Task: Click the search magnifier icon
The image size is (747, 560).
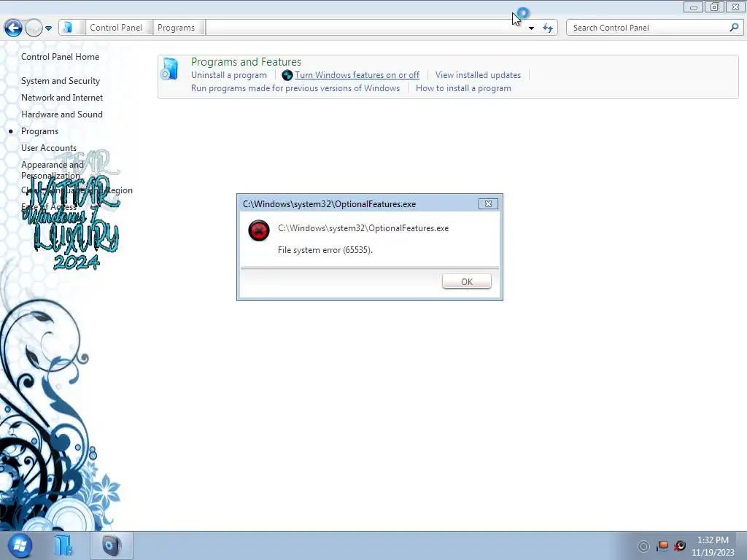Action: click(734, 28)
